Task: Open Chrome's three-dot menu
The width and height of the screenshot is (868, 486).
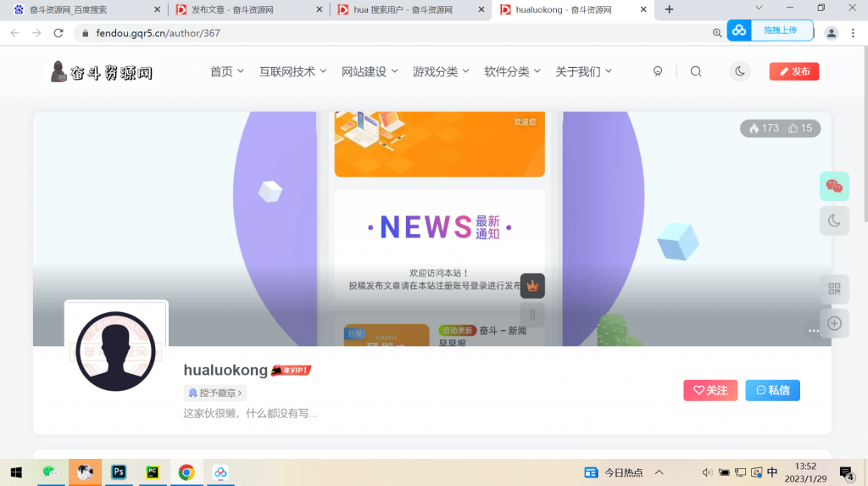Action: coord(853,33)
